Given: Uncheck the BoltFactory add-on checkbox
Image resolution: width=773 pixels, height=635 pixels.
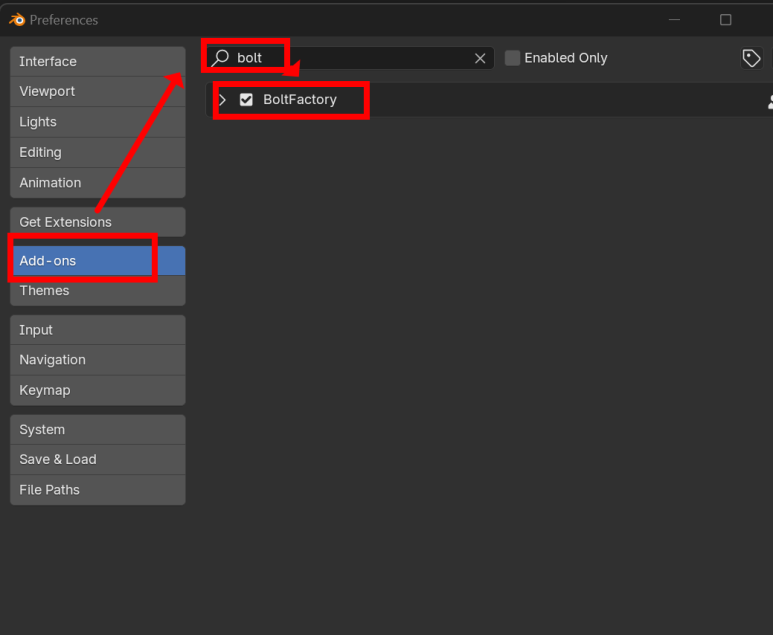Looking at the screenshot, I should coord(246,100).
